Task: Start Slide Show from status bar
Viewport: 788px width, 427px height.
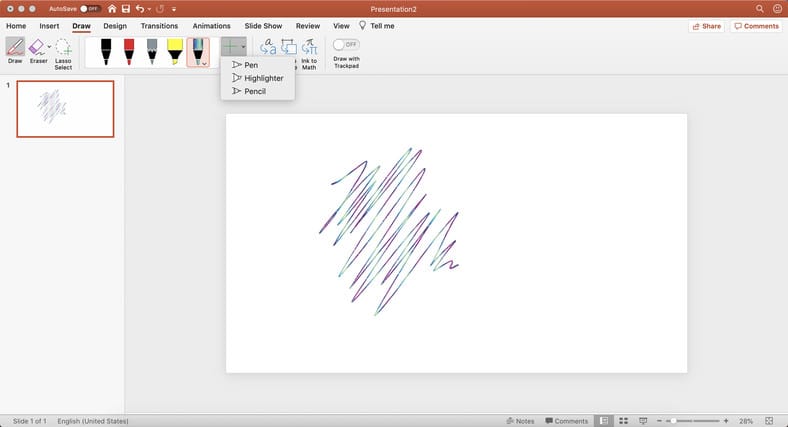Action: pyautogui.click(x=643, y=421)
